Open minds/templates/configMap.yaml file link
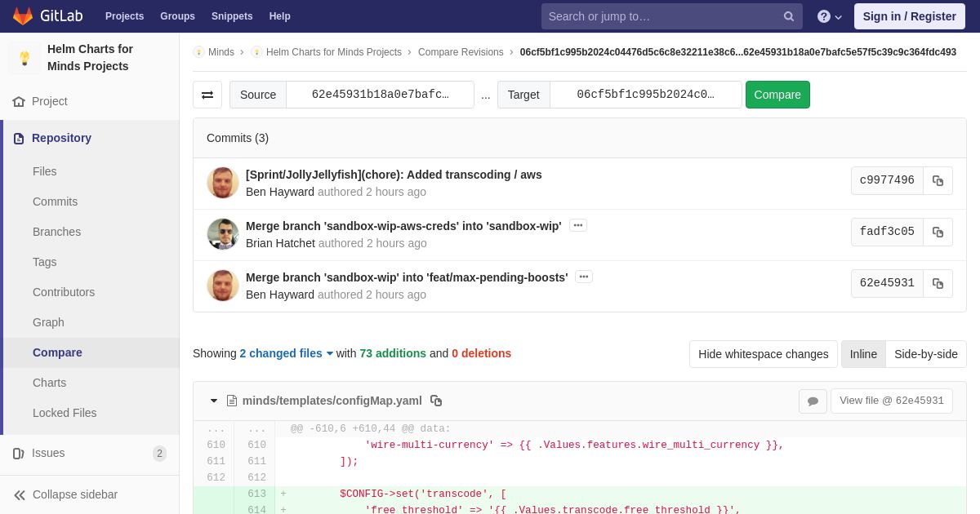 (x=332, y=401)
